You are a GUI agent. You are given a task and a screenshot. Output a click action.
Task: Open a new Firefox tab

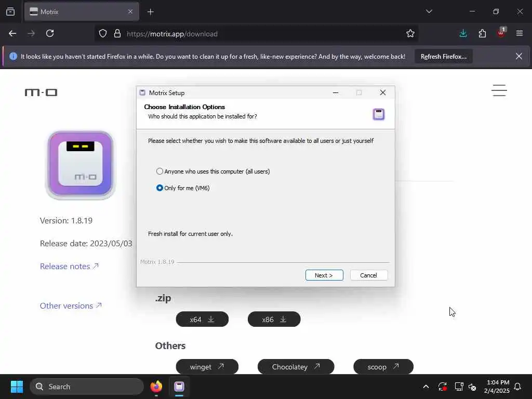click(x=151, y=12)
